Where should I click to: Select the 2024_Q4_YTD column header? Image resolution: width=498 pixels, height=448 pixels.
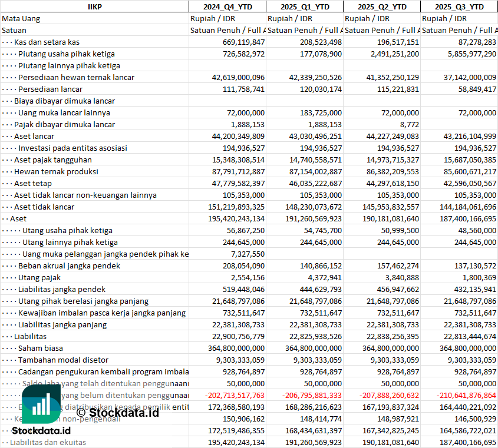pyautogui.click(x=227, y=6)
